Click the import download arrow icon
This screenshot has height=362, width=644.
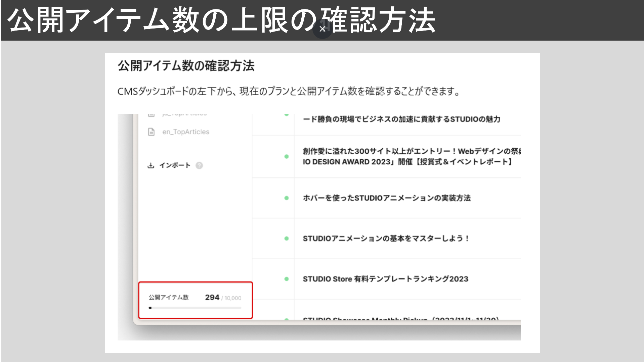point(151,165)
